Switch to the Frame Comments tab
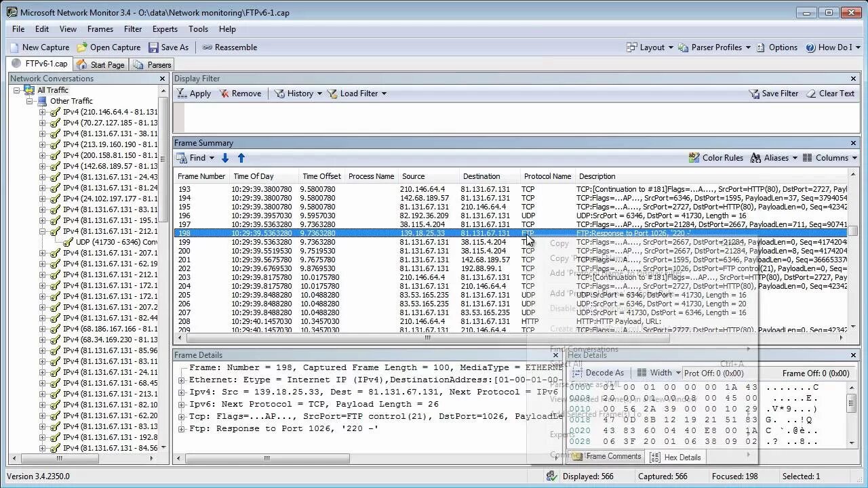Screen dimensions: 868x488 608,457
